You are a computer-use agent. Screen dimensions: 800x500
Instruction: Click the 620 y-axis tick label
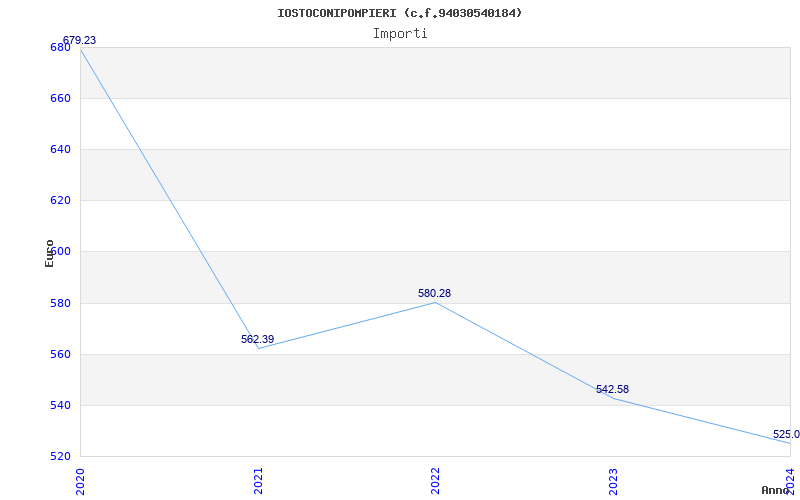click(x=60, y=201)
